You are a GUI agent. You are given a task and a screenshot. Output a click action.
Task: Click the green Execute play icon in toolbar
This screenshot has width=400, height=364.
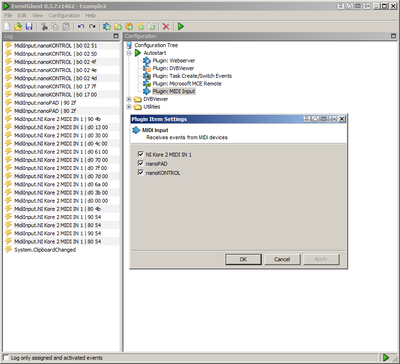181,26
